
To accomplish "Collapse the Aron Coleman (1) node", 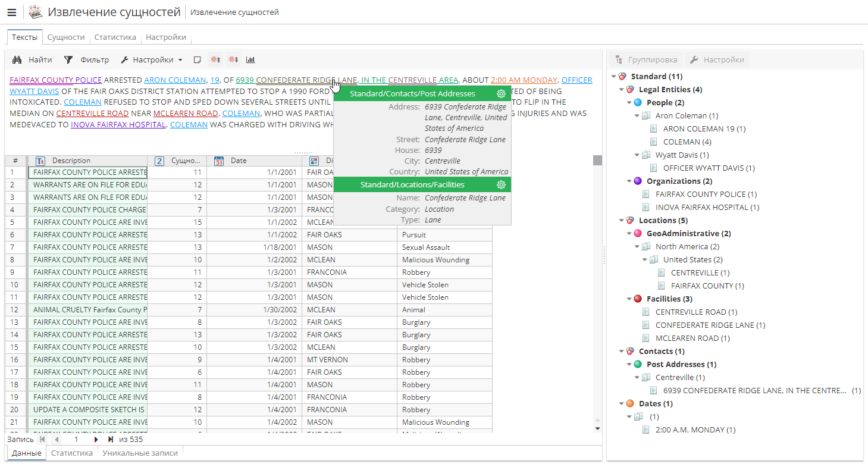I will [637, 115].
